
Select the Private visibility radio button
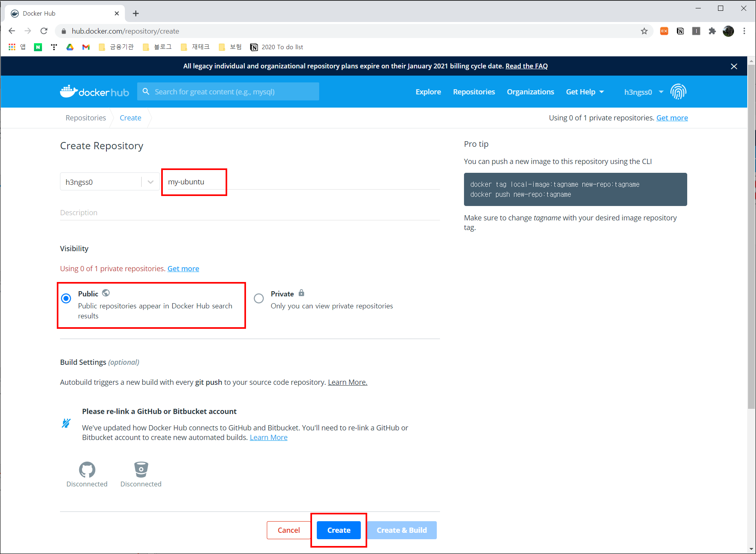(259, 298)
